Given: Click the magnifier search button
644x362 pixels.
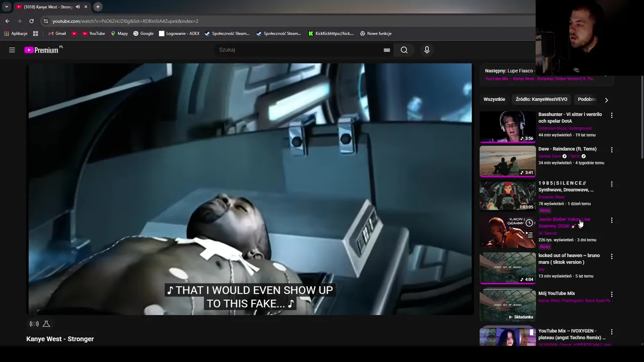Looking at the screenshot, I should click(x=404, y=50).
